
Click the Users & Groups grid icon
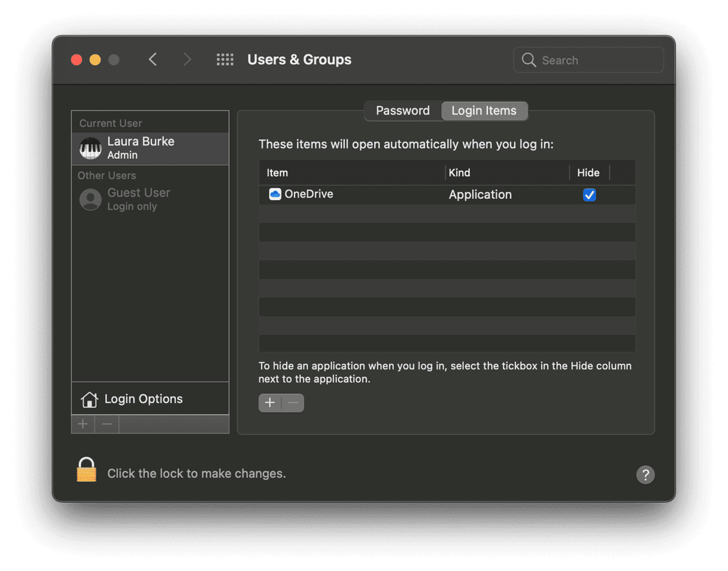coord(225,59)
